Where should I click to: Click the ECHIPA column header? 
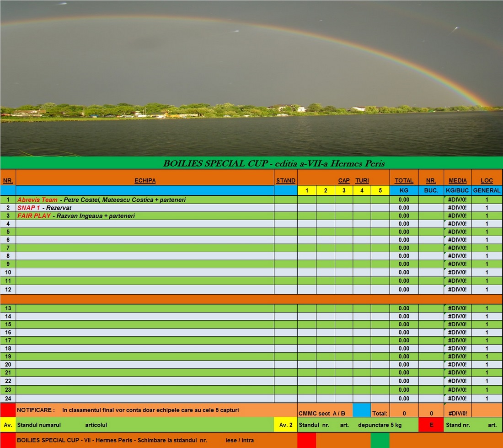click(145, 181)
